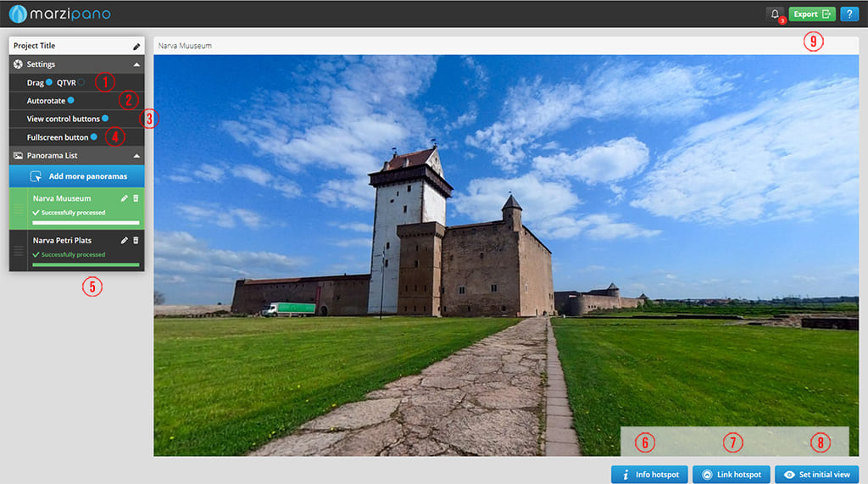Collapse the Panorama List section

click(136, 156)
